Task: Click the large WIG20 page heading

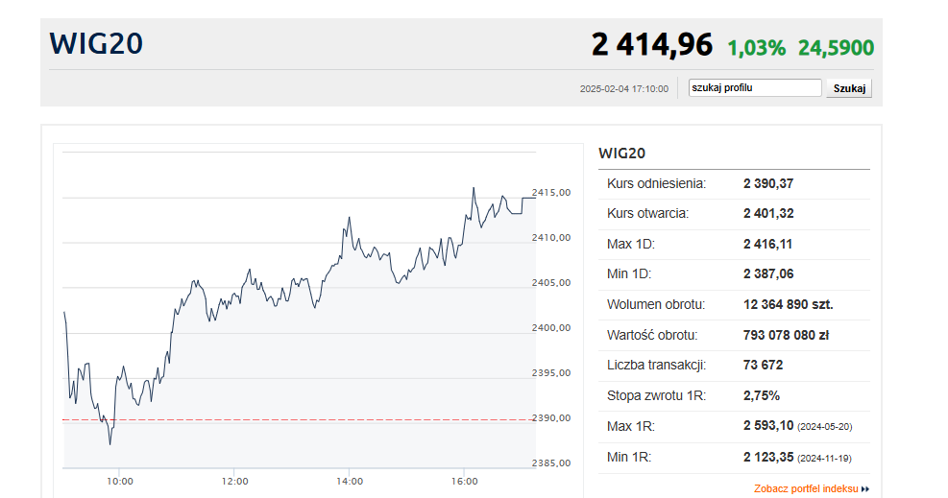Action: click(x=96, y=44)
